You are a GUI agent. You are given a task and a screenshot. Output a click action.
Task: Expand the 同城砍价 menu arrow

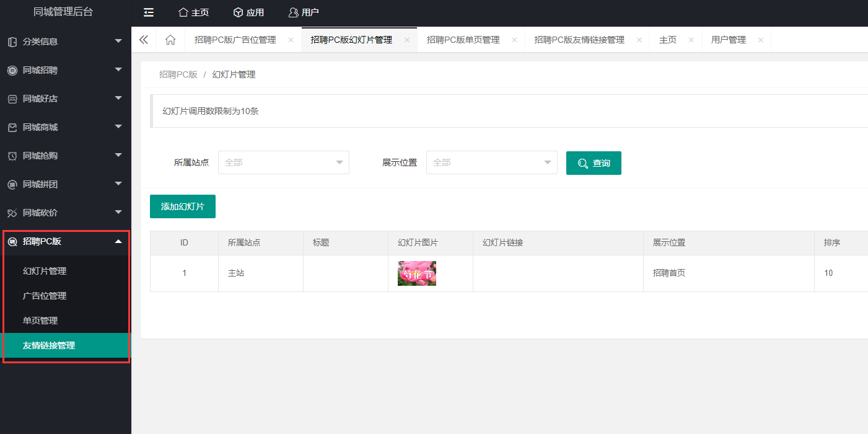pos(118,212)
